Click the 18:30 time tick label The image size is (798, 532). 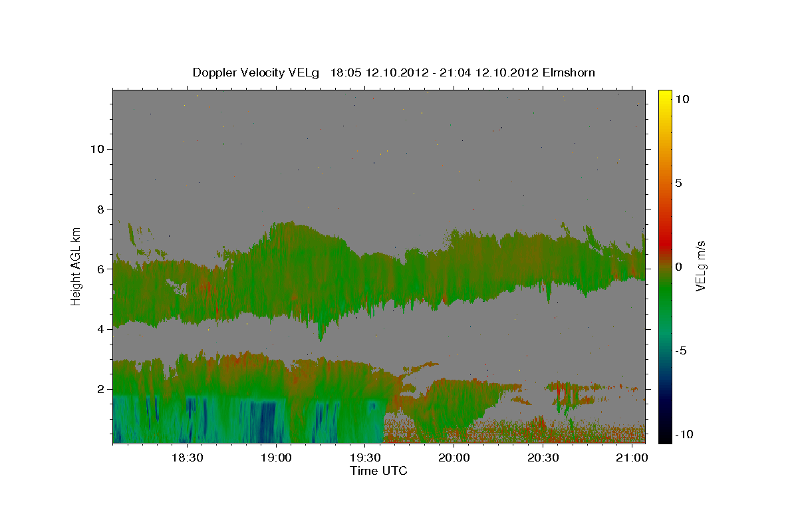(x=188, y=458)
